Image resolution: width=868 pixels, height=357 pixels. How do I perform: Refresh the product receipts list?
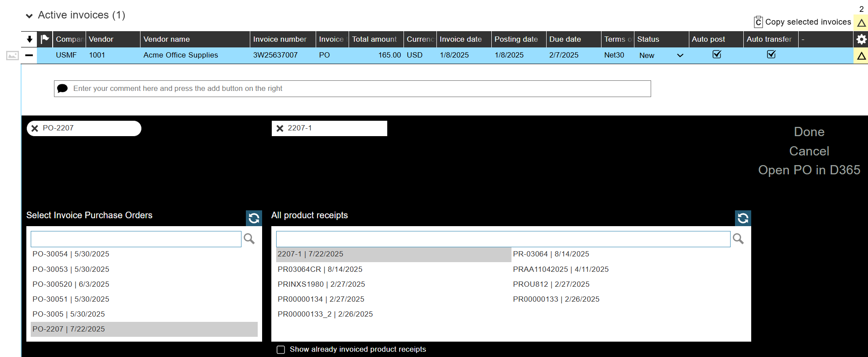pyautogui.click(x=743, y=218)
